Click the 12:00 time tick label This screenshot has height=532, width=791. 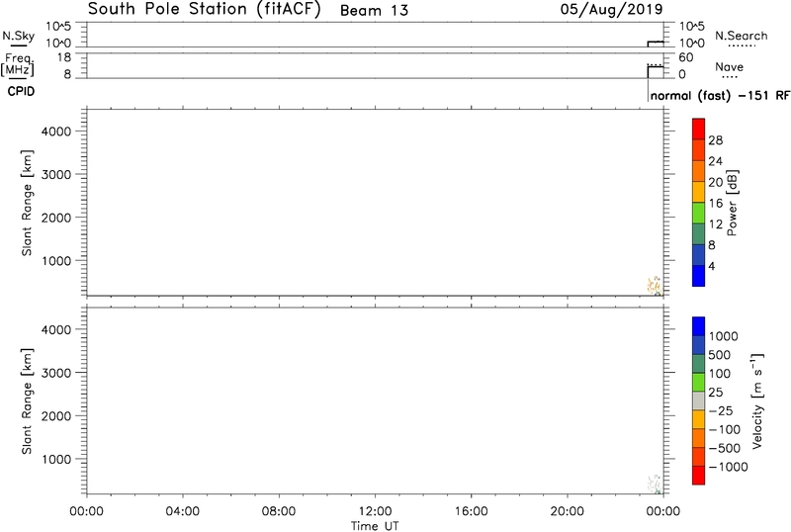375,511
